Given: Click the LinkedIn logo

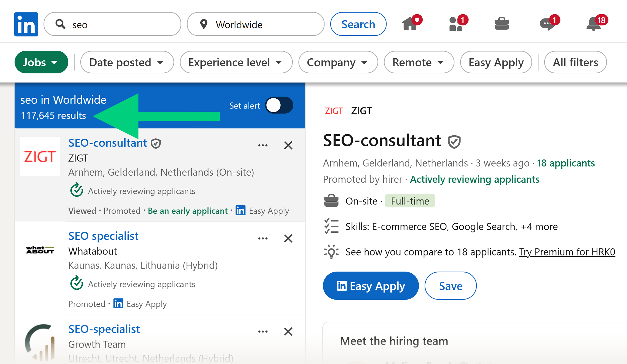Looking at the screenshot, I should pyautogui.click(x=26, y=24).
